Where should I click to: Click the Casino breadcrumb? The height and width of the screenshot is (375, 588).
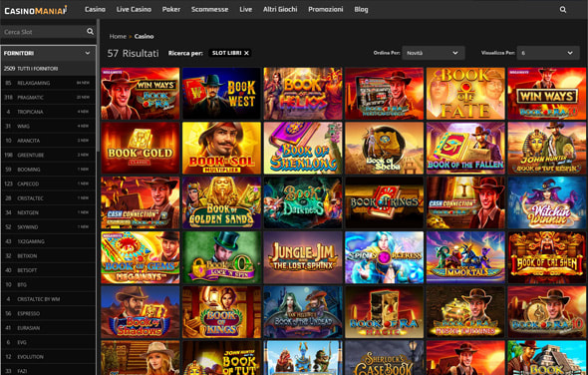(144, 37)
